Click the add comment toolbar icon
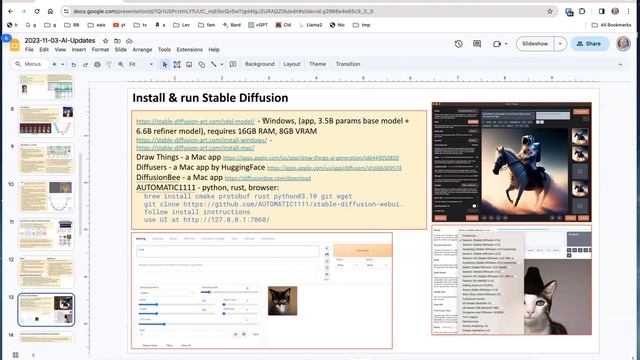Image resolution: width=640 pixels, height=360 pixels. (233, 64)
